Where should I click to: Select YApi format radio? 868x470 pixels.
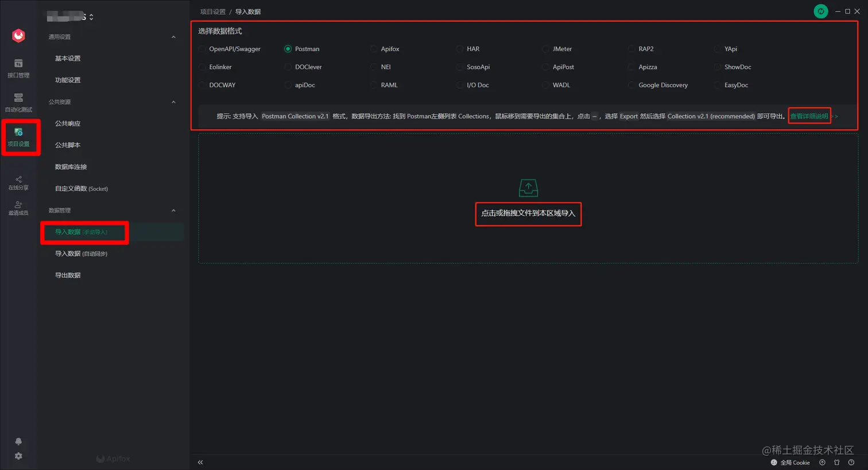point(718,49)
